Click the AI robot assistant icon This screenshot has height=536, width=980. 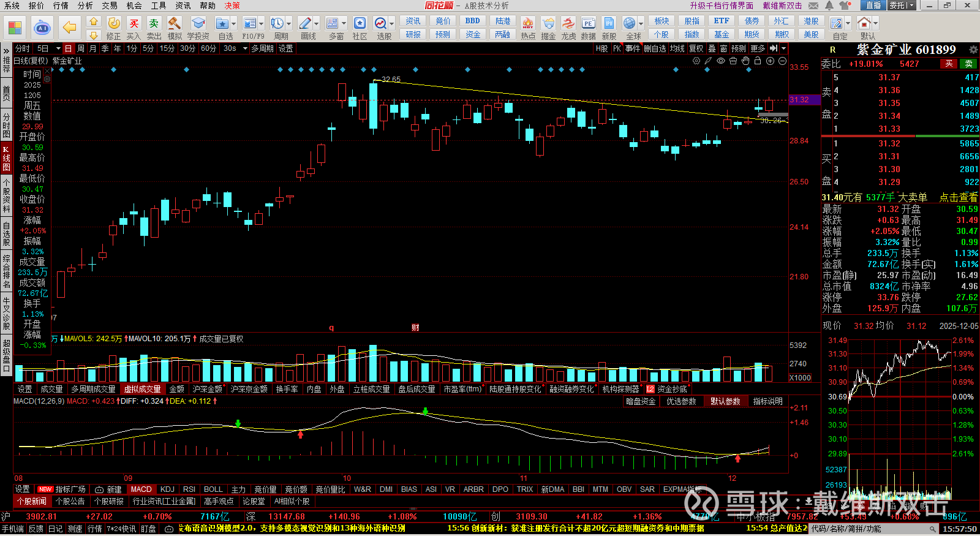click(x=42, y=28)
